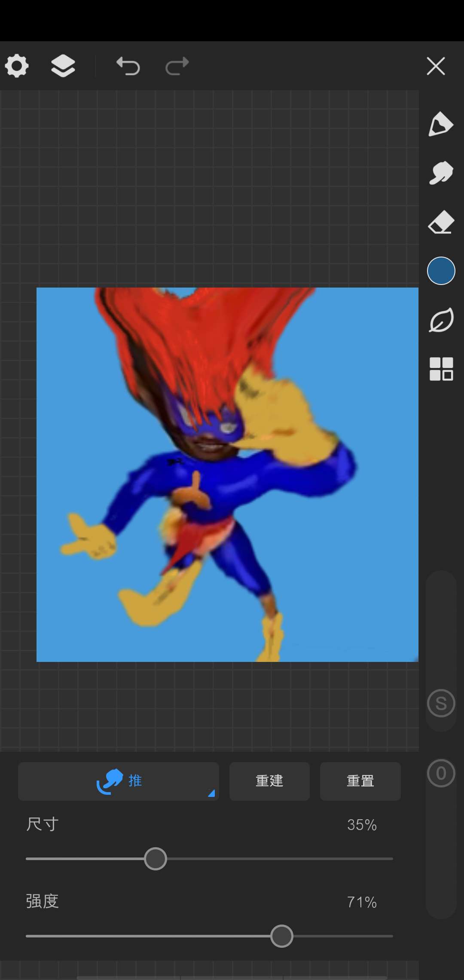Select the smudge finger tool

[x=441, y=173]
